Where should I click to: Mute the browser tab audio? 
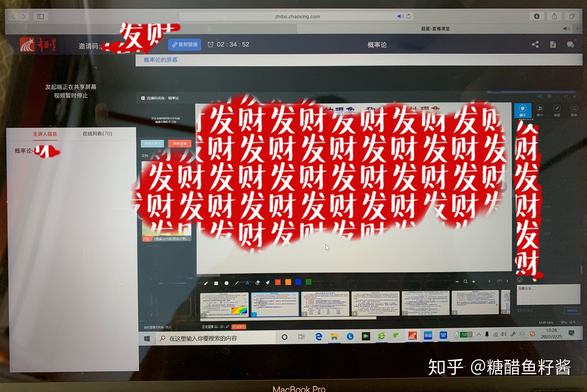tap(566, 29)
